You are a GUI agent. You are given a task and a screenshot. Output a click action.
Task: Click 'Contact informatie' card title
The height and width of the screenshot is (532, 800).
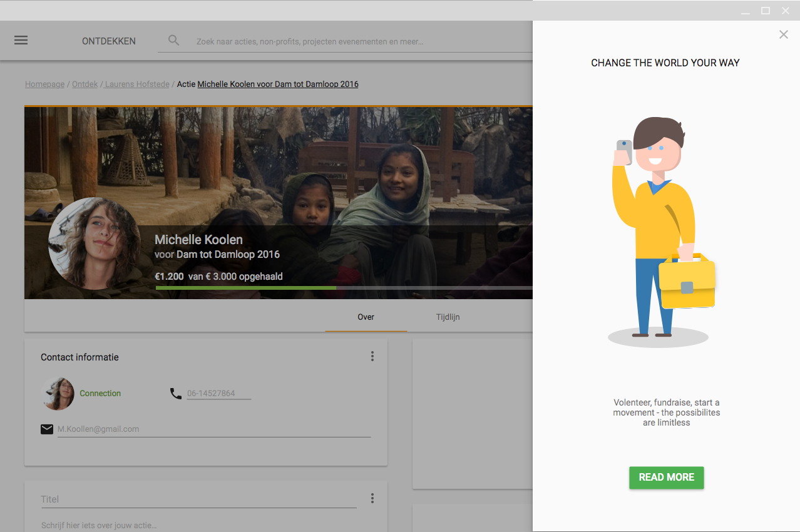(x=79, y=357)
